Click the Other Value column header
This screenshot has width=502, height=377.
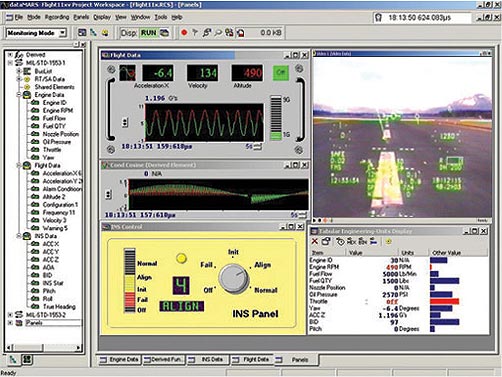coord(458,253)
